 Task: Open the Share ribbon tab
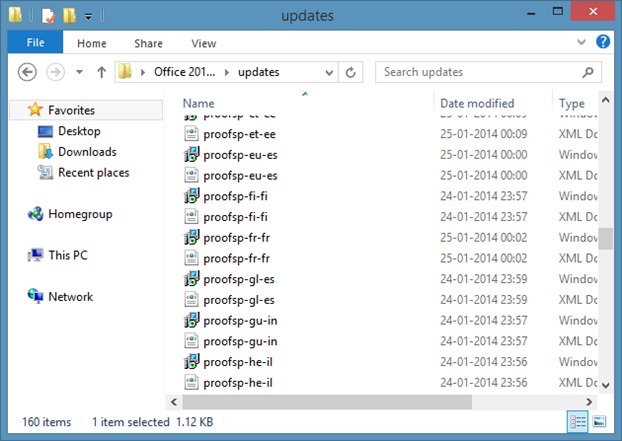click(x=148, y=43)
